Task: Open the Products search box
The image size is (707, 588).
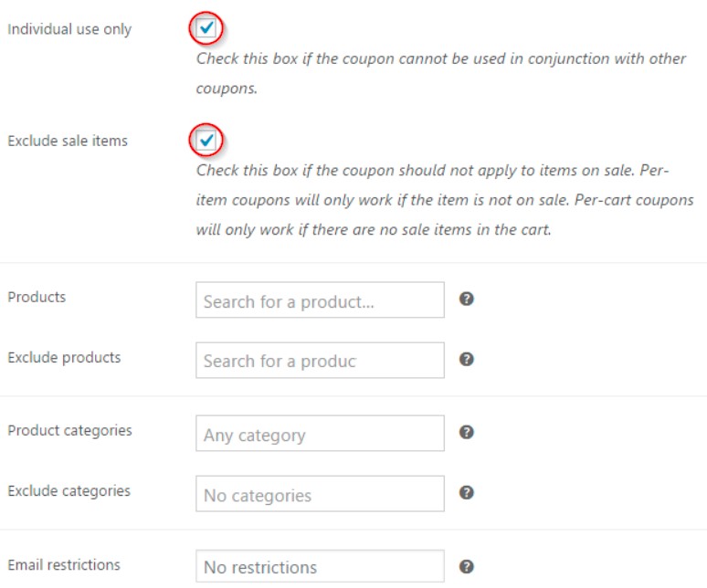Action: [x=320, y=300]
